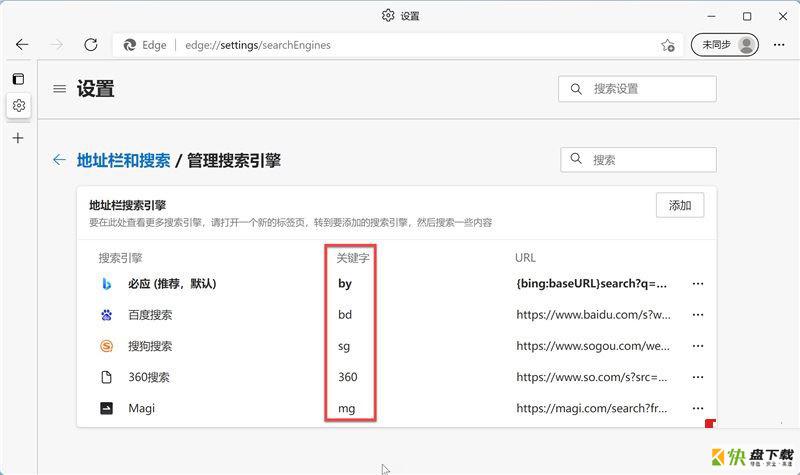Open more actions for the Magi row
Viewport: 800px width, 475px height.
[x=697, y=408]
